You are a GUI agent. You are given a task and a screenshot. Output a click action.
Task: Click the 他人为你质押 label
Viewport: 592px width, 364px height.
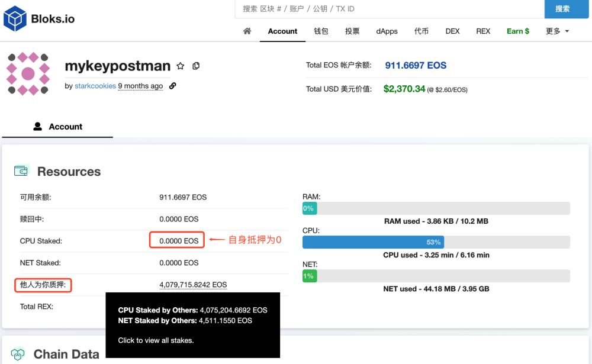[43, 285]
